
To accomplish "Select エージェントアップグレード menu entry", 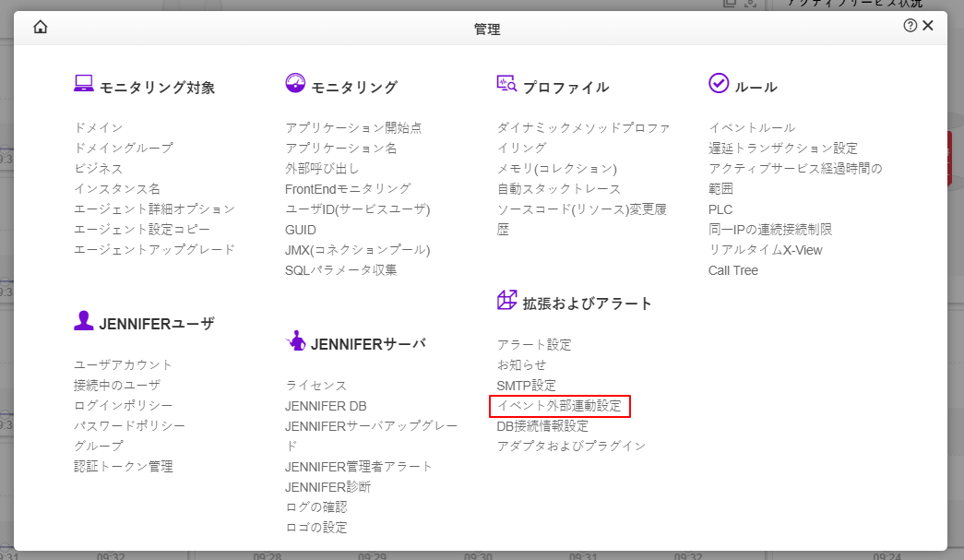I will (155, 249).
